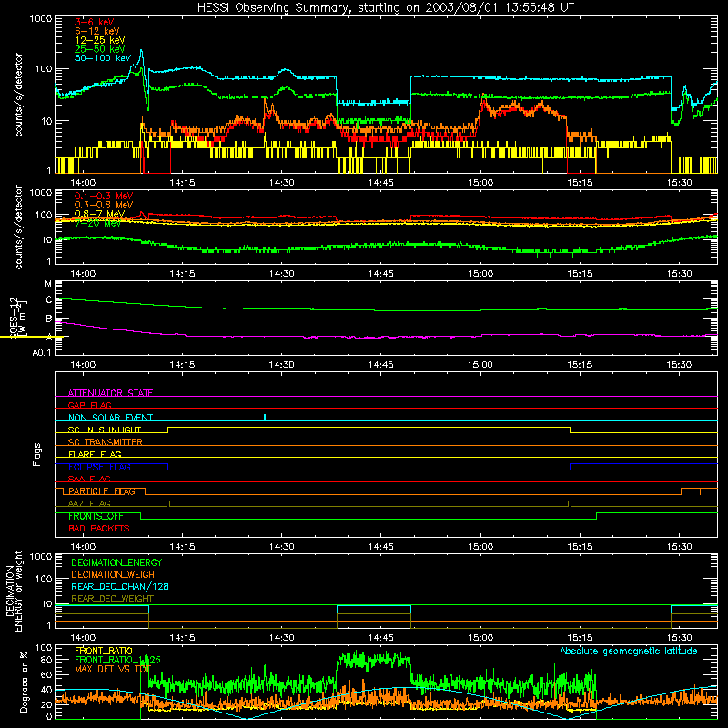
Task: Click the PARTICLE_FLAG label
Action: click(102, 491)
